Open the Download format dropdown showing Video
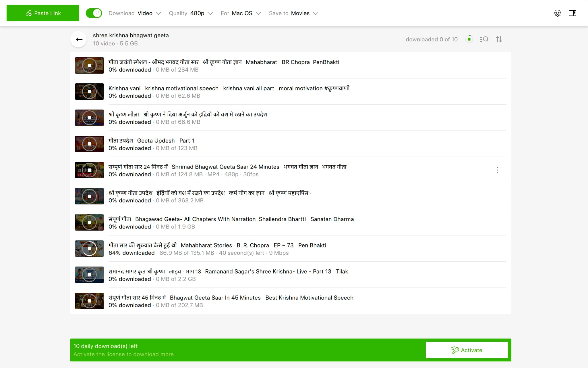The width and height of the screenshot is (588, 368). [149, 13]
